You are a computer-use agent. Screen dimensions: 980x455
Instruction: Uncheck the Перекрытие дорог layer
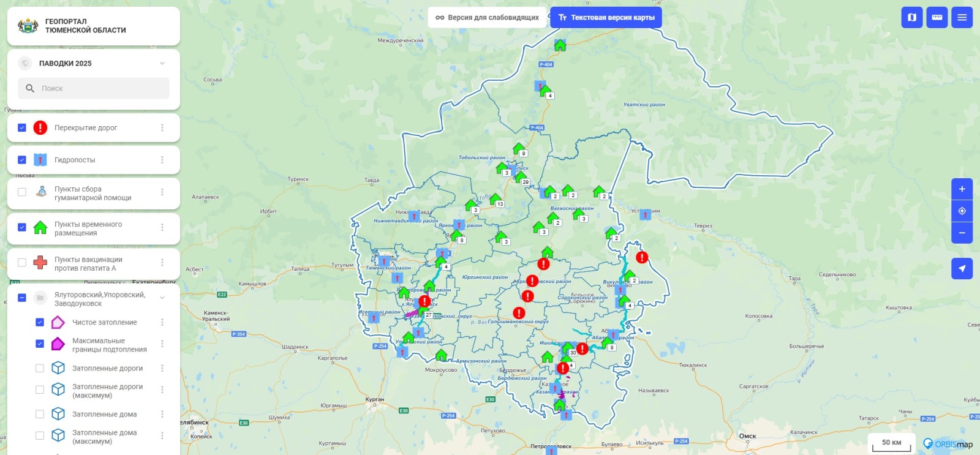tap(22, 128)
